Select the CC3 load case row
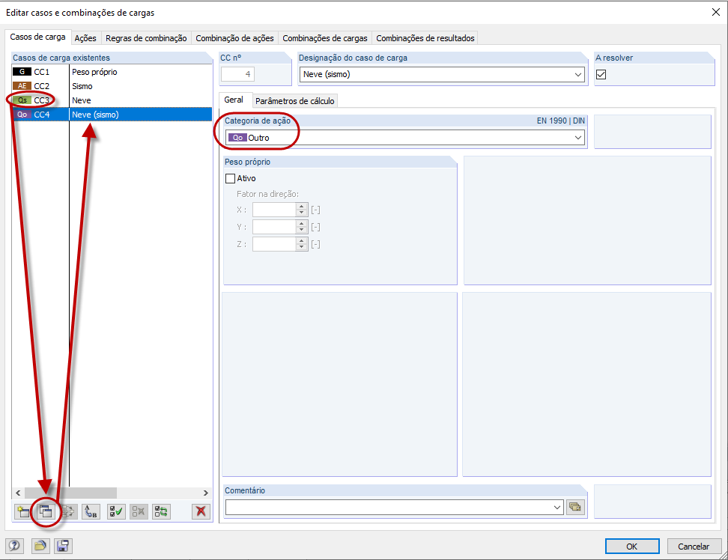728x560 pixels. pos(112,100)
